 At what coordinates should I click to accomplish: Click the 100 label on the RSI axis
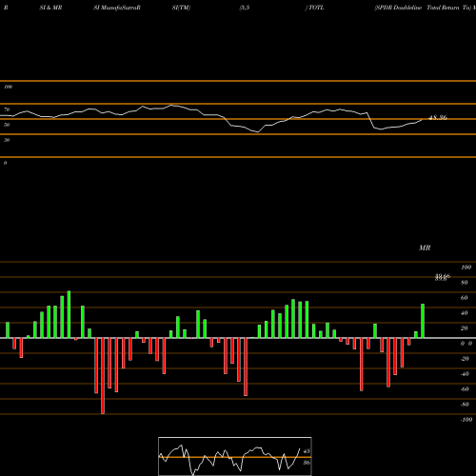click(x=8, y=87)
